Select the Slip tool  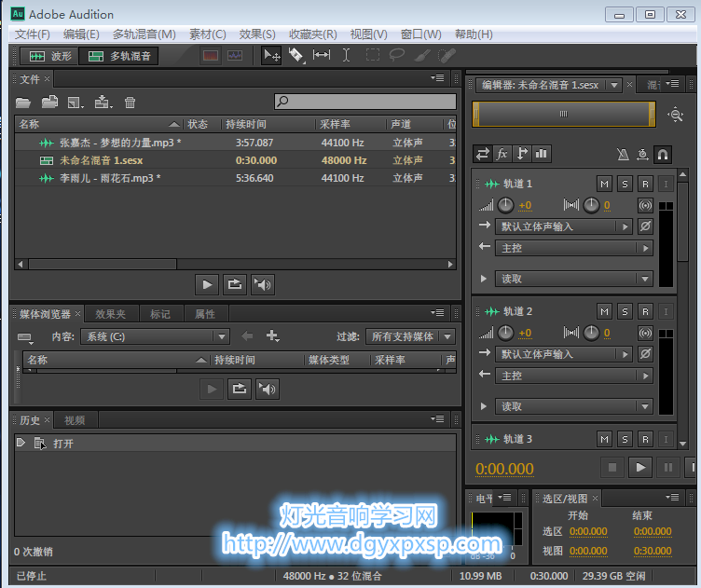click(321, 55)
